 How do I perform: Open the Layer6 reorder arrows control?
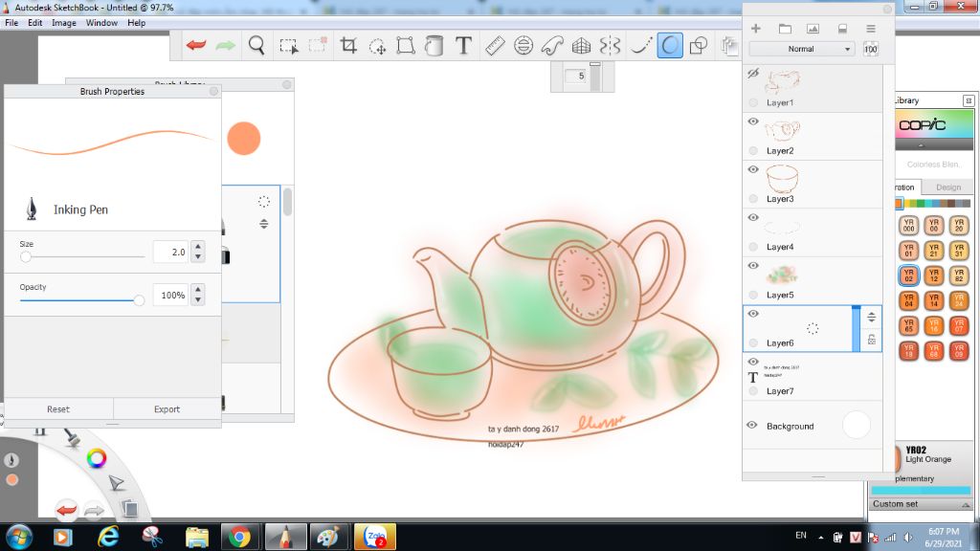click(x=871, y=318)
